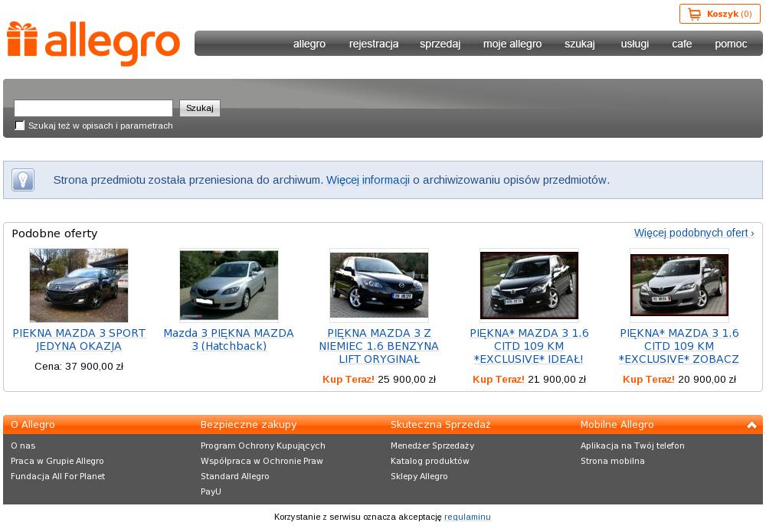Screen dimensions: 766x532
Task: Click the lightbulb info icon
Action: pos(23,180)
